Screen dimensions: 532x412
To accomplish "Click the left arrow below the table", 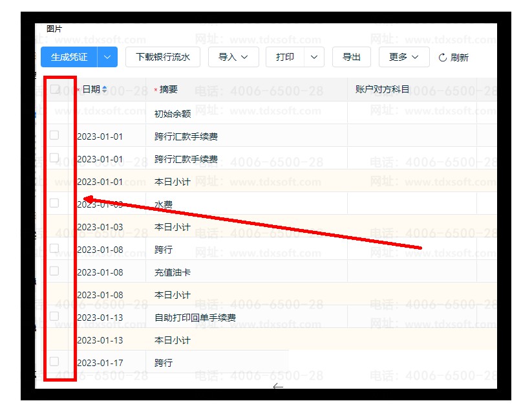I will (x=278, y=387).
